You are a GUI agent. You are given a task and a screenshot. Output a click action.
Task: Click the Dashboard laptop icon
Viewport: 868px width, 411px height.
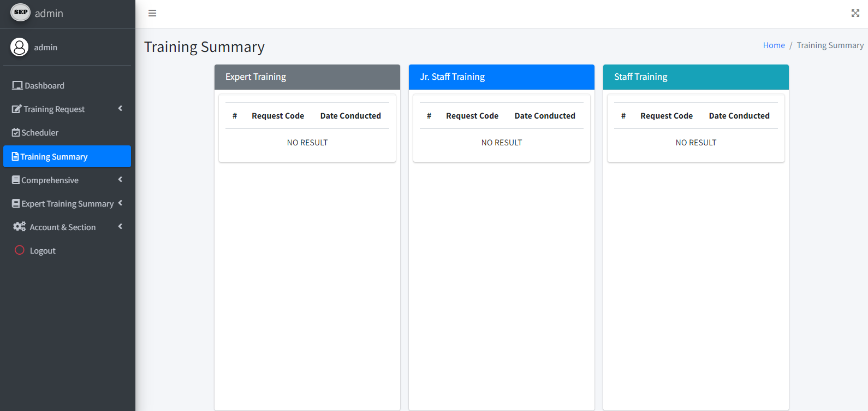[x=17, y=85]
